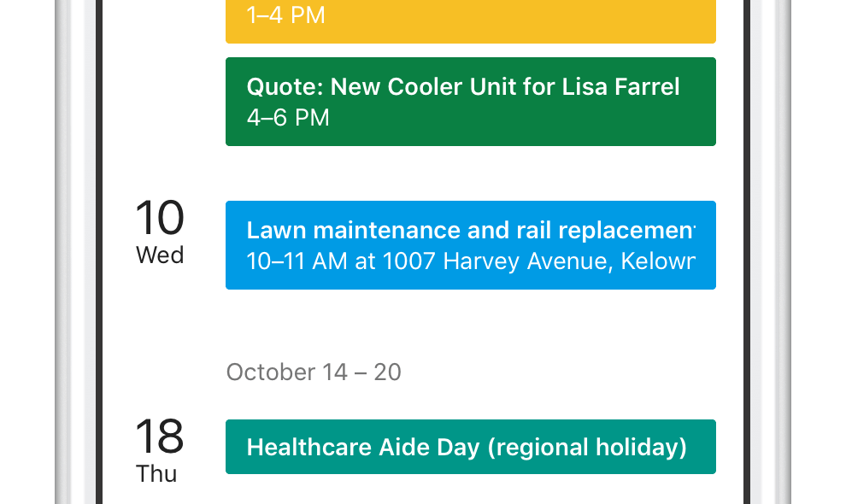The width and height of the screenshot is (846, 504).
Task: Tap the Wed day label
Action: [x=159, y=255]
